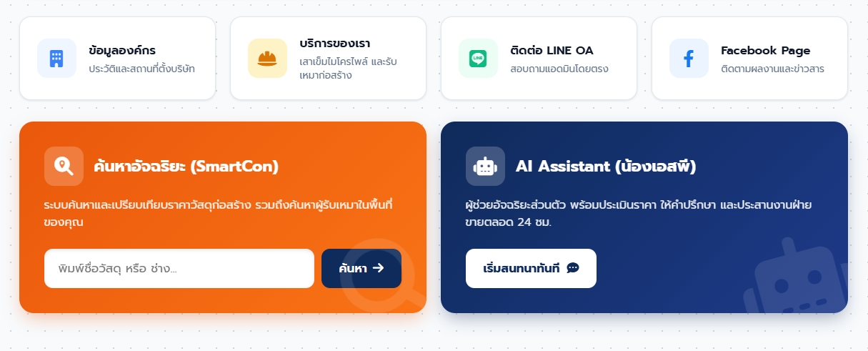Open the บริการของเรา card title
Screen dimensions: 868x351
[x=335, y=43]
